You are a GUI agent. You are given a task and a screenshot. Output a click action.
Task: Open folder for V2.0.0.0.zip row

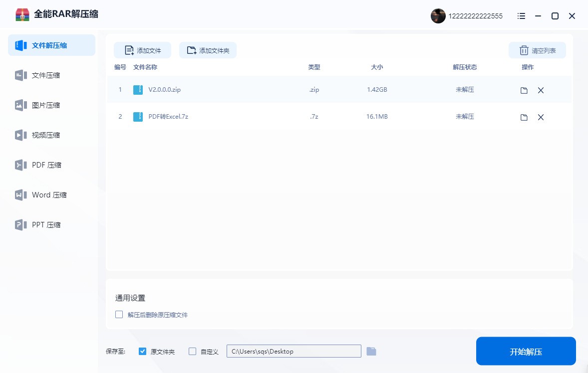(524, 90)
